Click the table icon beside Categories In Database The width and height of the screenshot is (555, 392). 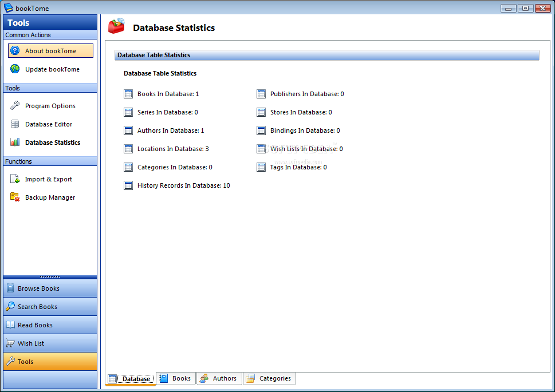coord(128,167)
